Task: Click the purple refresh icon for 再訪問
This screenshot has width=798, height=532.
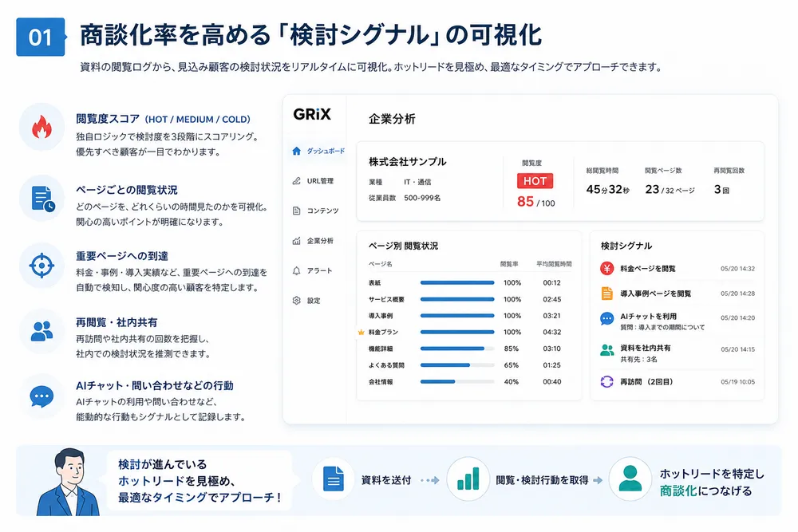Action: tap(606, 381)
